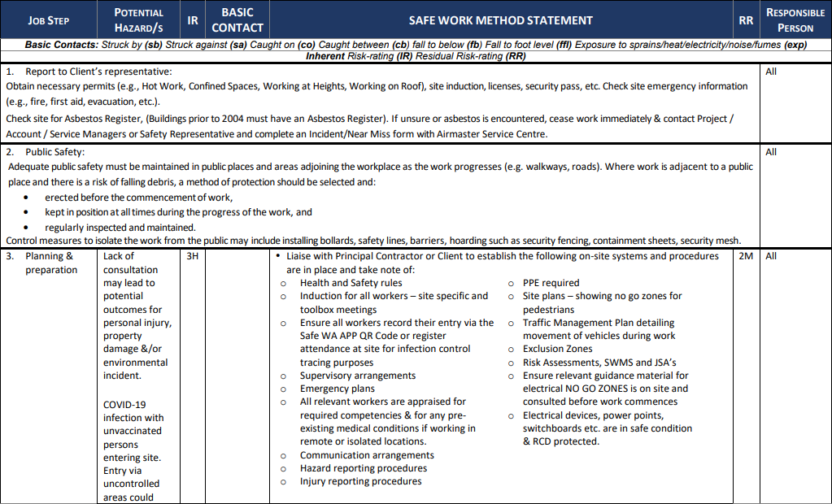Select the 'SAFE WORK METHOD STATEMENT' heading
The image size is (832, 504).
[500, 20]
